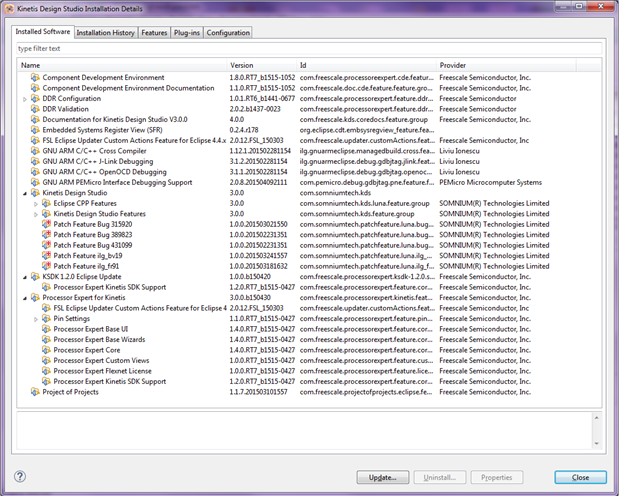Click the Properties button
The height and width of the screenshot is (496, 619).
pos(497,477)
